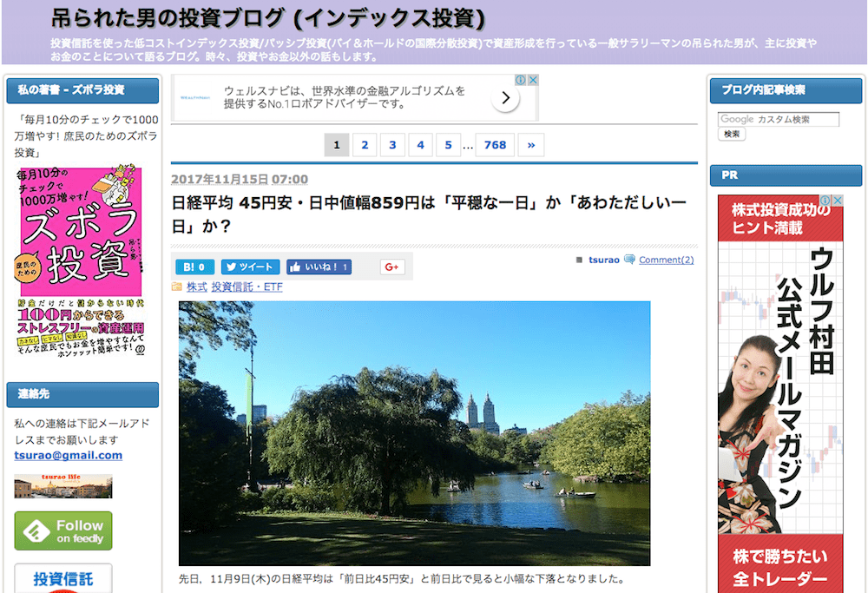Share the post with the Twitter ツイート button
Image resolution: width=868 pixels, height=593 pixels.
[250, 267]
